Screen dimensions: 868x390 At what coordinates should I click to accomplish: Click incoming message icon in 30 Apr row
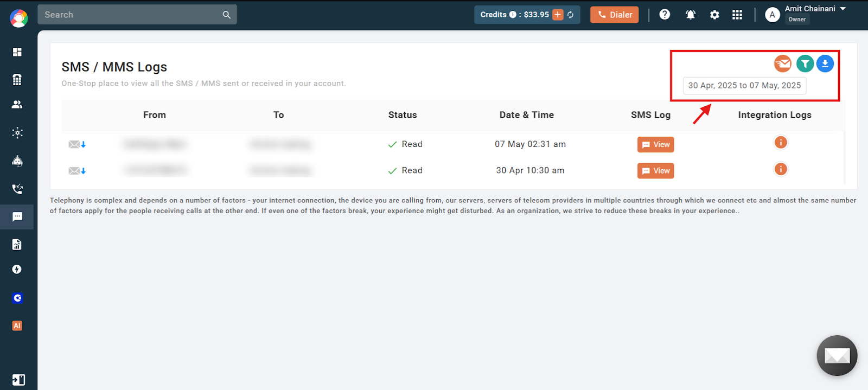pos(77,171)
